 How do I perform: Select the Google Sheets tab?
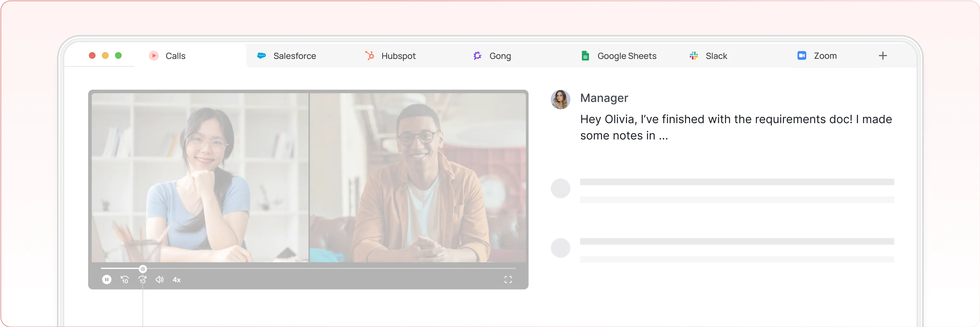(619, 56)
